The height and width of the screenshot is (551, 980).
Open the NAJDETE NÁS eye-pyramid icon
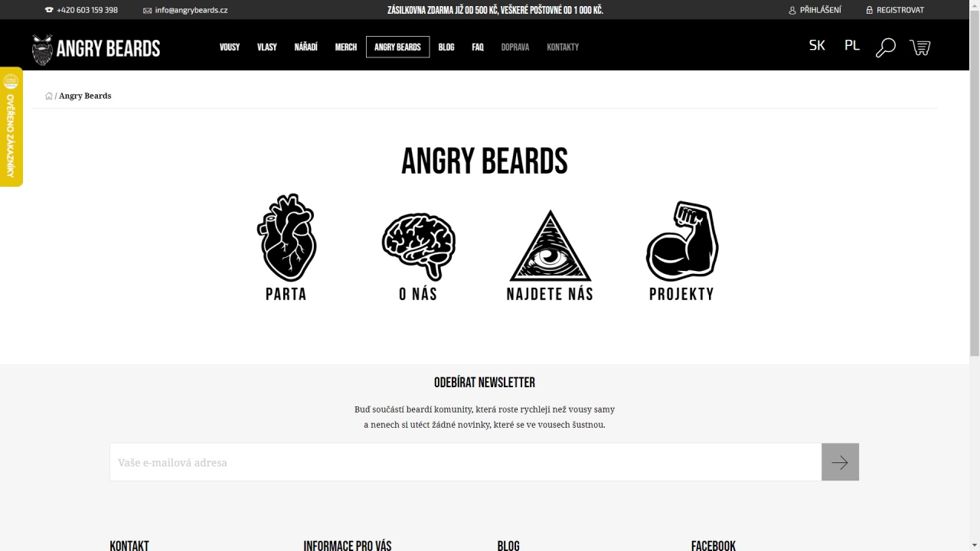[x=550, y=245]
